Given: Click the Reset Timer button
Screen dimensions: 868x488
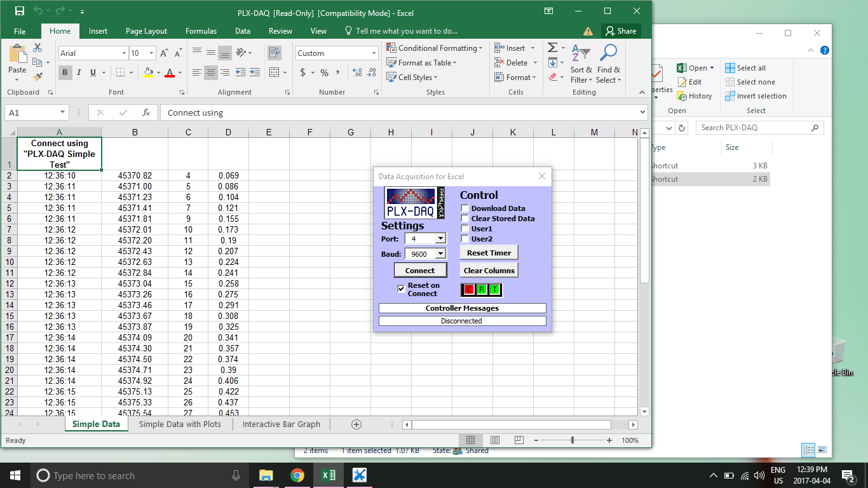Looking at the screenshot, I should pos(489,253).
